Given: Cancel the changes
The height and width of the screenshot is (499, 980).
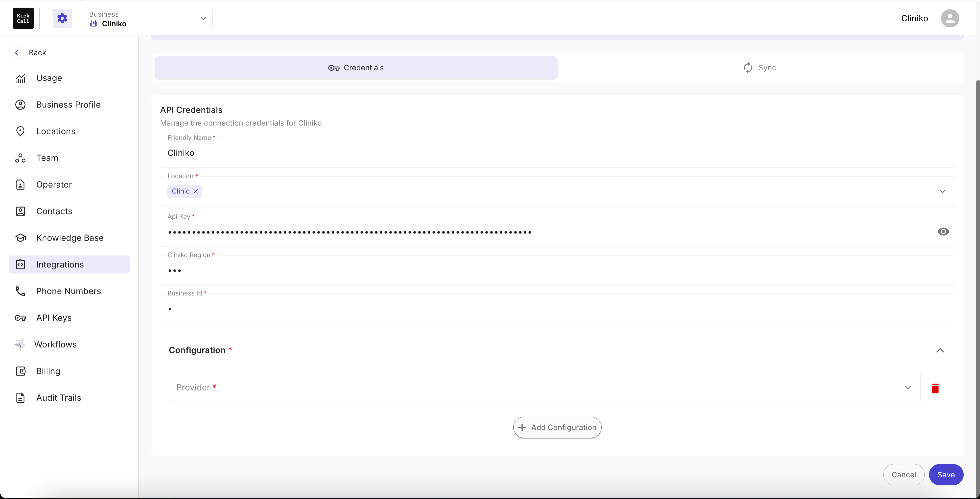Looking at the screenshot, I should click(904, 474).
